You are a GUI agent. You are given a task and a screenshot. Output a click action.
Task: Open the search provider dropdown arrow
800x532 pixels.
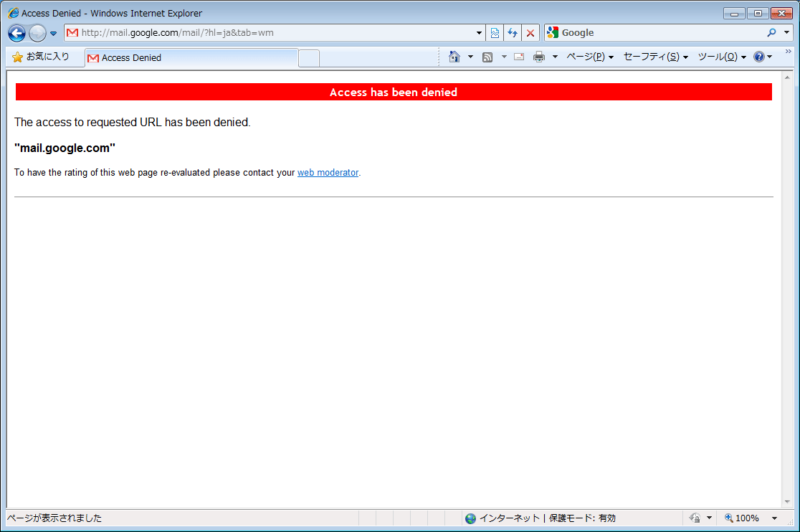click(786, 33)
